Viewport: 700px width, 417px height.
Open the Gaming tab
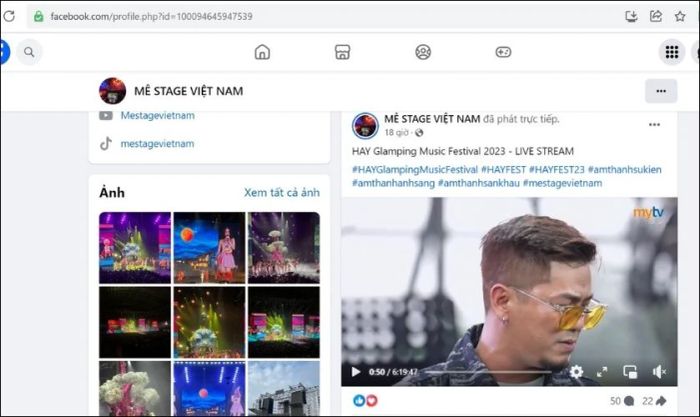coord(503,52)
